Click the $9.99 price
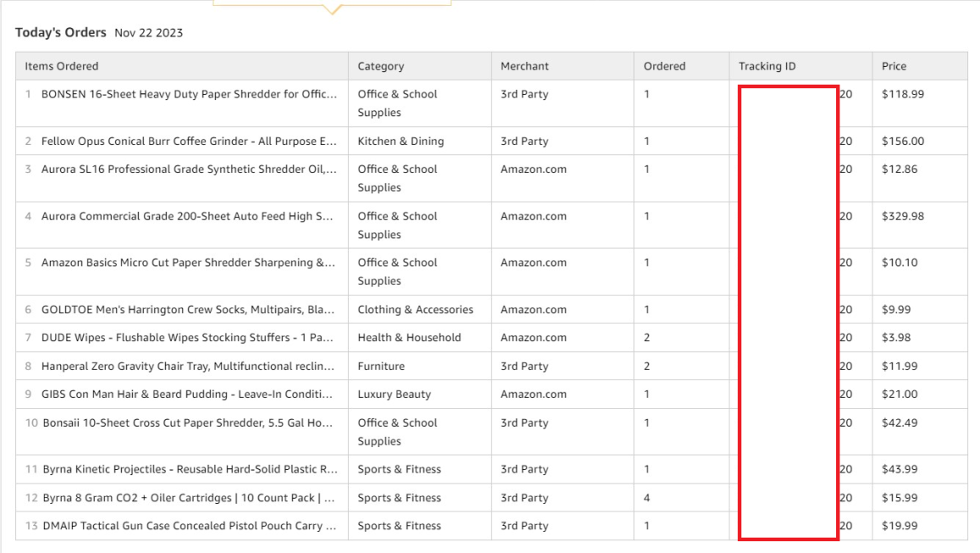Viewport: 980px width, 553px height. [x=896, y=310]
